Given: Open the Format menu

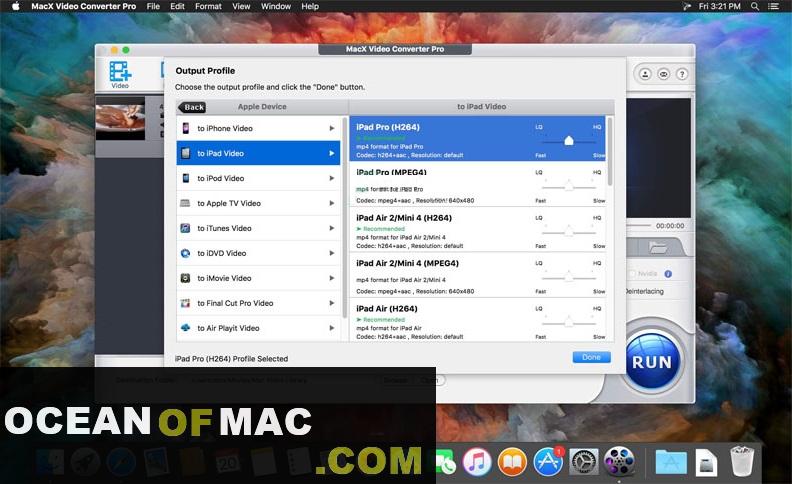Looking at the screenshot, I should (208, 6).
